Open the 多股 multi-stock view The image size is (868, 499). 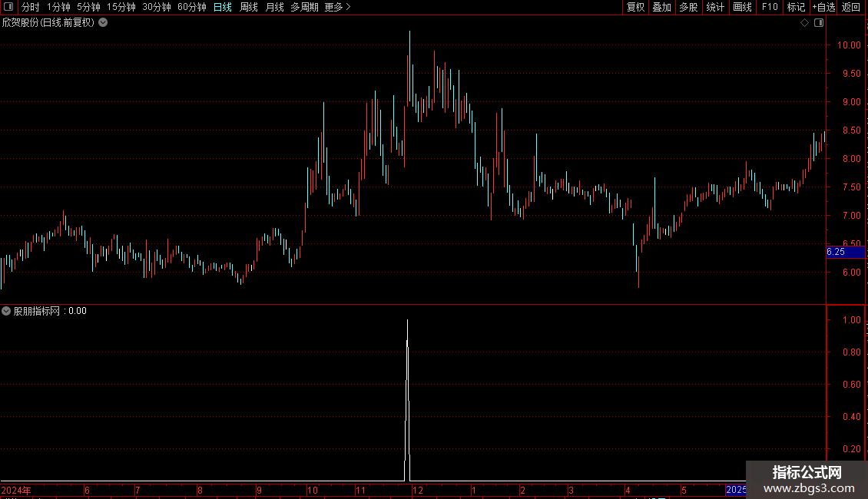pos(688,7)
